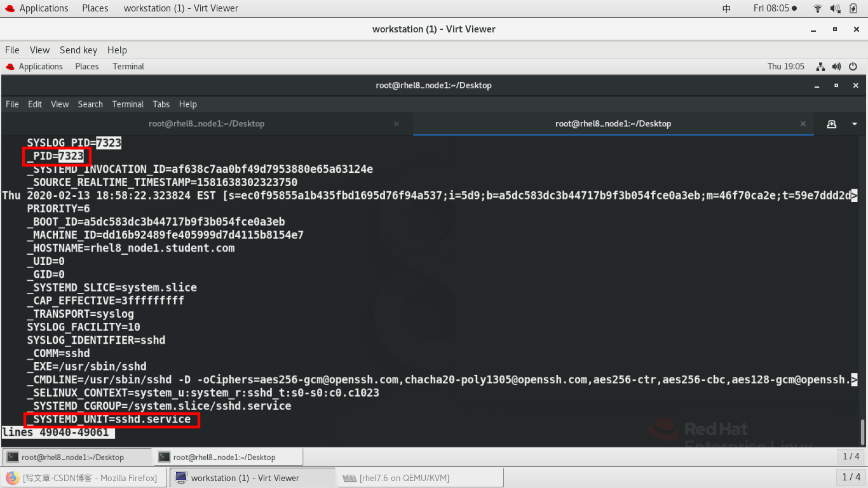
Task: Click the _CAP_EFFECTIVE=3fffffffff line
Action: point(105,301)
